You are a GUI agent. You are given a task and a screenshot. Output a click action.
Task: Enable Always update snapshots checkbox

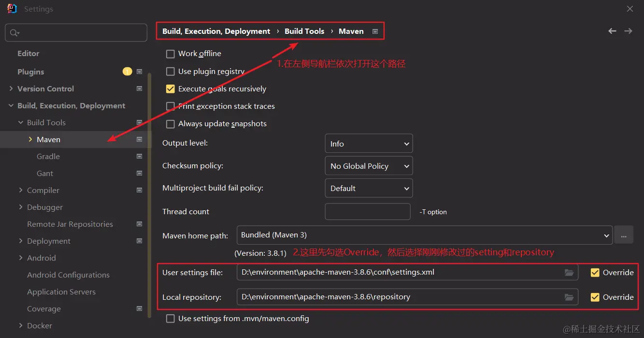point(170,124)
